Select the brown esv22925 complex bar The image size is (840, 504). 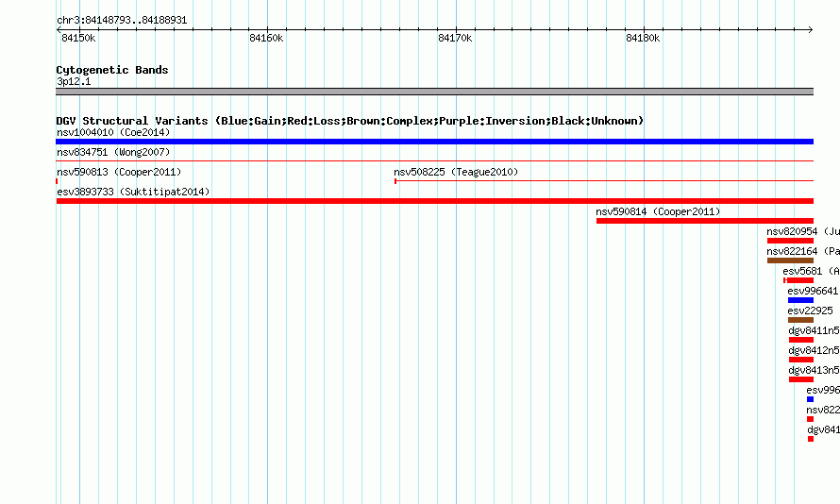coord(801,320)
